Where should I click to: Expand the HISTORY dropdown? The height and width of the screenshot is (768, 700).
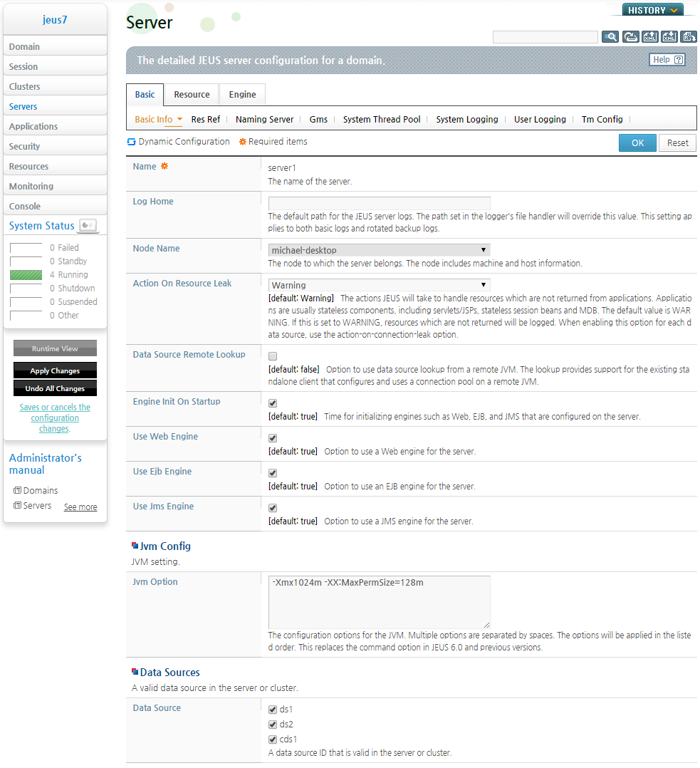tap(652, 10)
